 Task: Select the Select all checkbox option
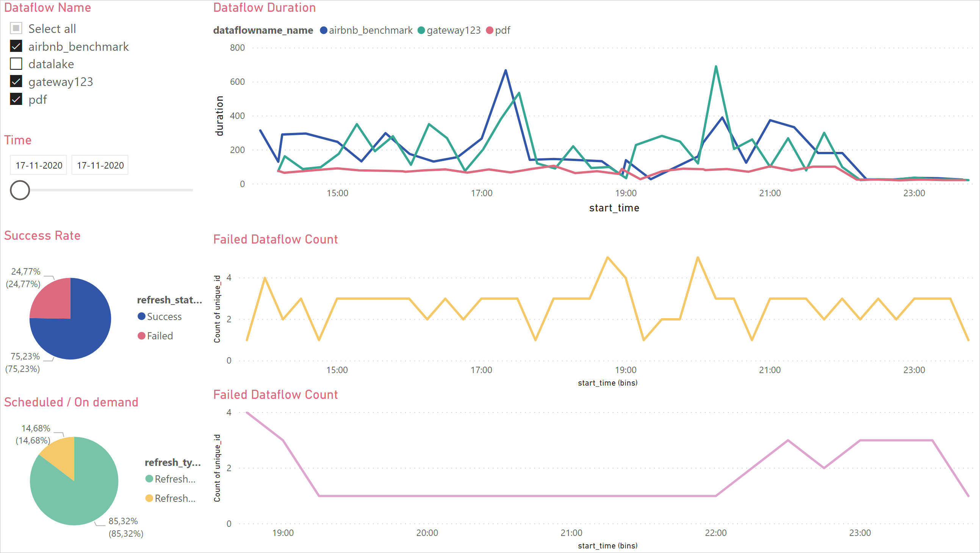pyautogui.click(x=16, y=28)
